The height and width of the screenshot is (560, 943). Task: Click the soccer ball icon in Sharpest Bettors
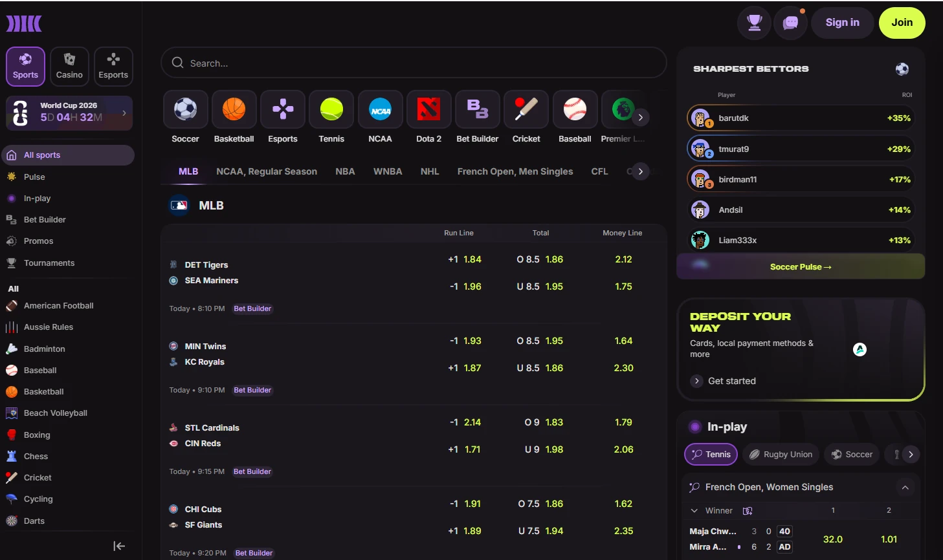(902, 69)
